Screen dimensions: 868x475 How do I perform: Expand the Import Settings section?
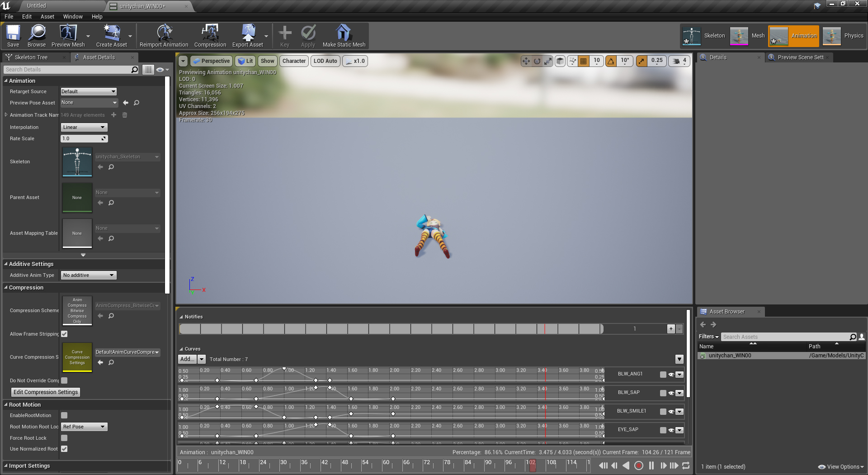coord(6,465)
